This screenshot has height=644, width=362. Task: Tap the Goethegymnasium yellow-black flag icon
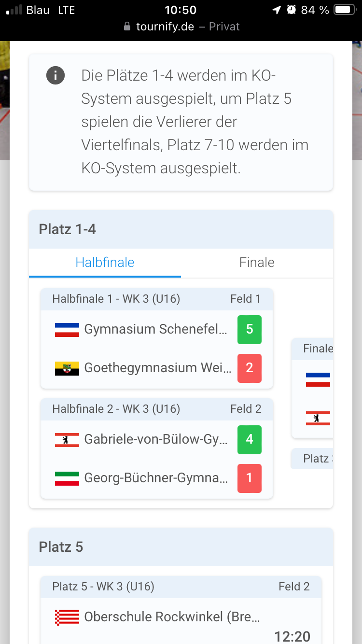pyautogui.click(x=67, y=368)
